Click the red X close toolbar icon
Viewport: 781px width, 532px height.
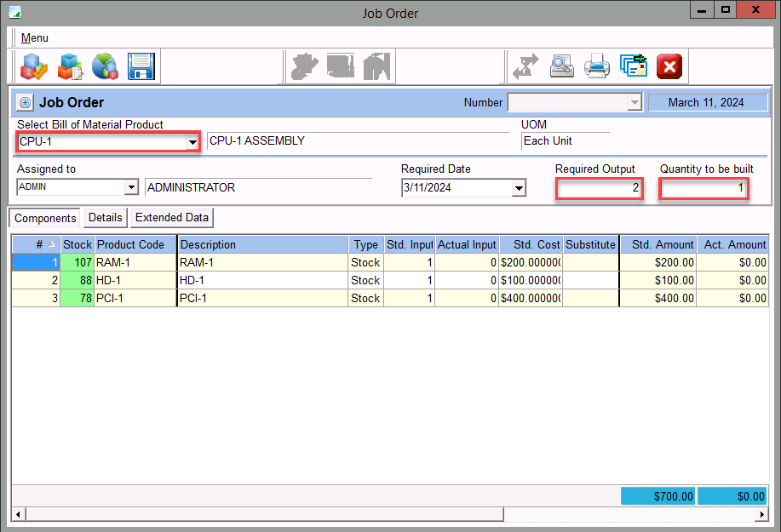point(669,66)
